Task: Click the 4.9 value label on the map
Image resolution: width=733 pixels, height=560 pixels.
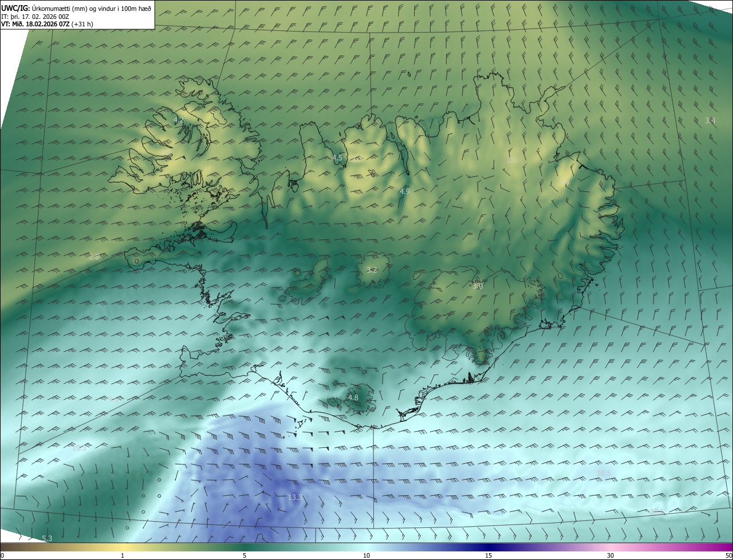Action: (x=404, y=191)
